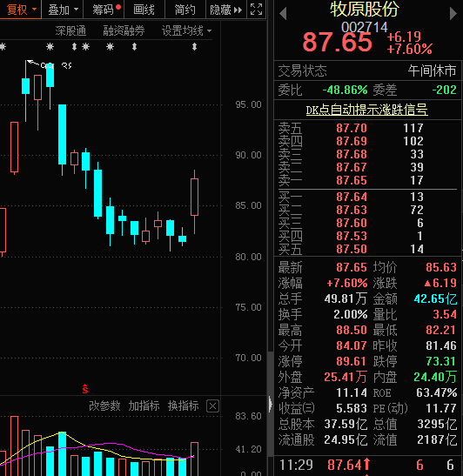Click the 卖一 price 87.65
Screen dimensions: 463x476
(352, 180)
